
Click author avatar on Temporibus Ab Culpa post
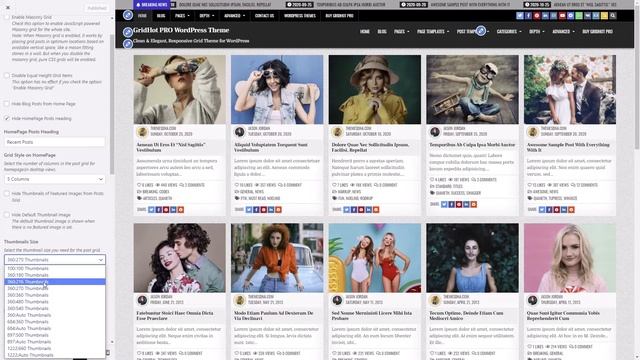point(435,132)
